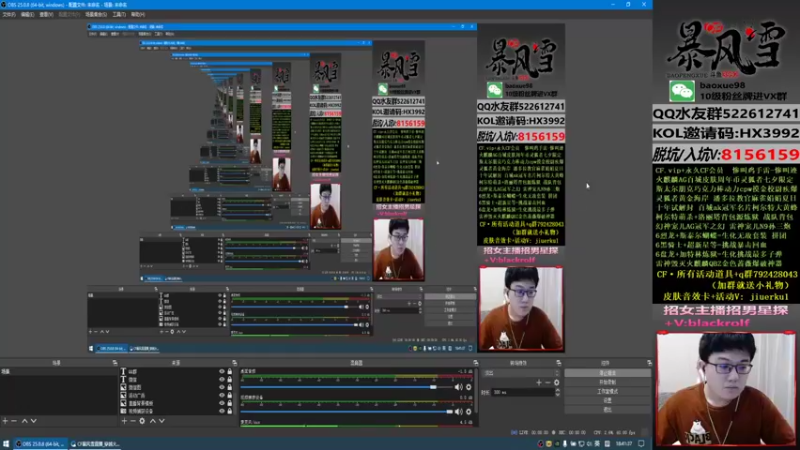
Task: Add a scene transition with plus icon
Action: (539, 382)
